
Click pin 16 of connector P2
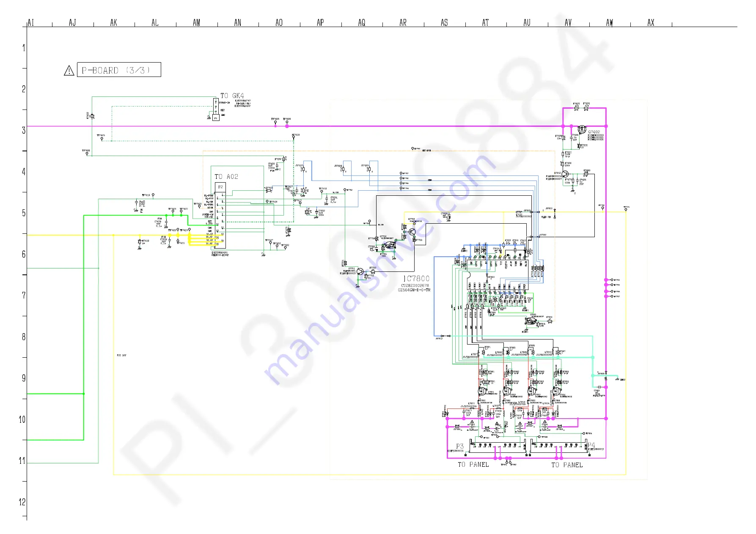218,244
